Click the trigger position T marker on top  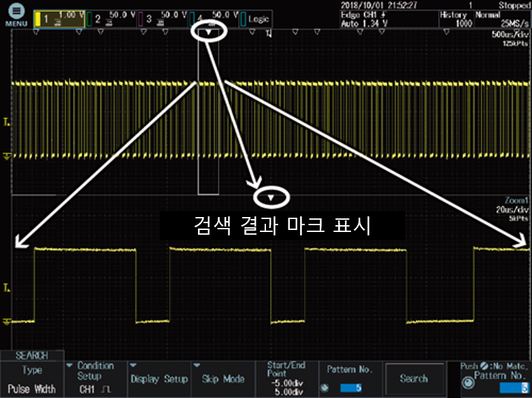269,33
